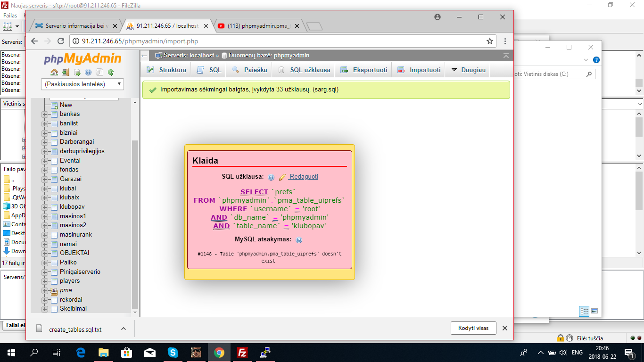This screenshot has height=362, width=644.
Task: Open a new Chrome tab
Action: click(314, 26)
